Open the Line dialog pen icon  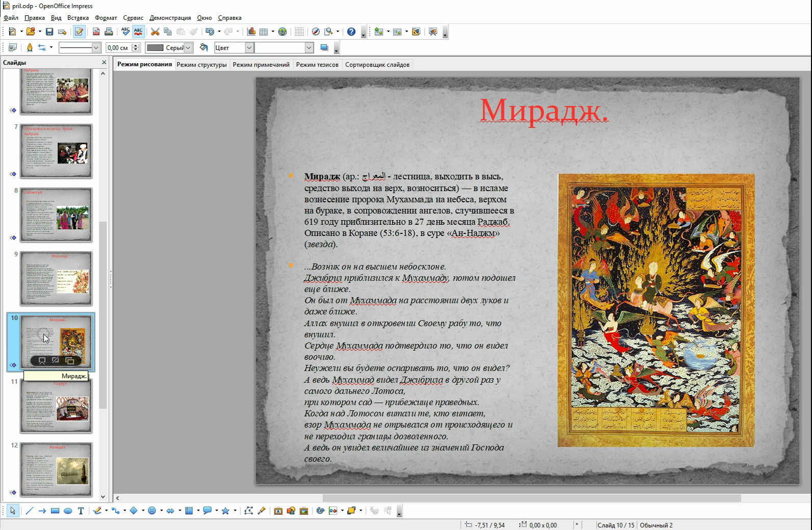[30, 47]
